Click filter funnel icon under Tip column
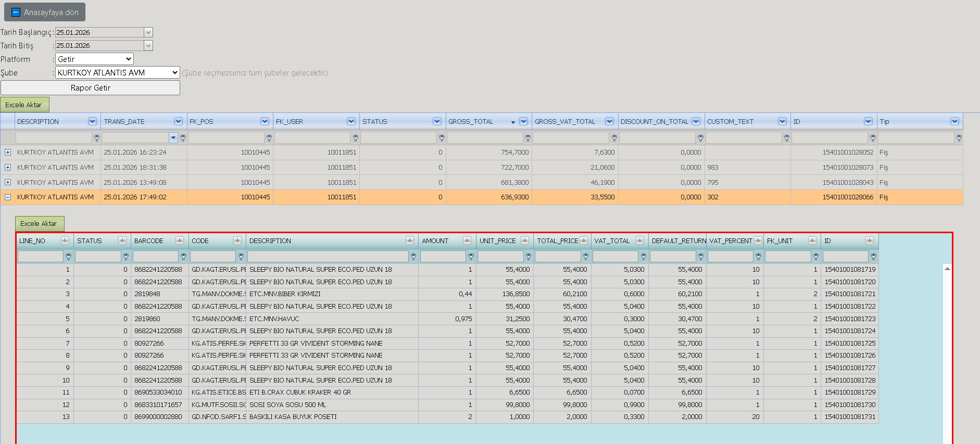The width and height of the screenshot is (980, 444). point(959,138)
